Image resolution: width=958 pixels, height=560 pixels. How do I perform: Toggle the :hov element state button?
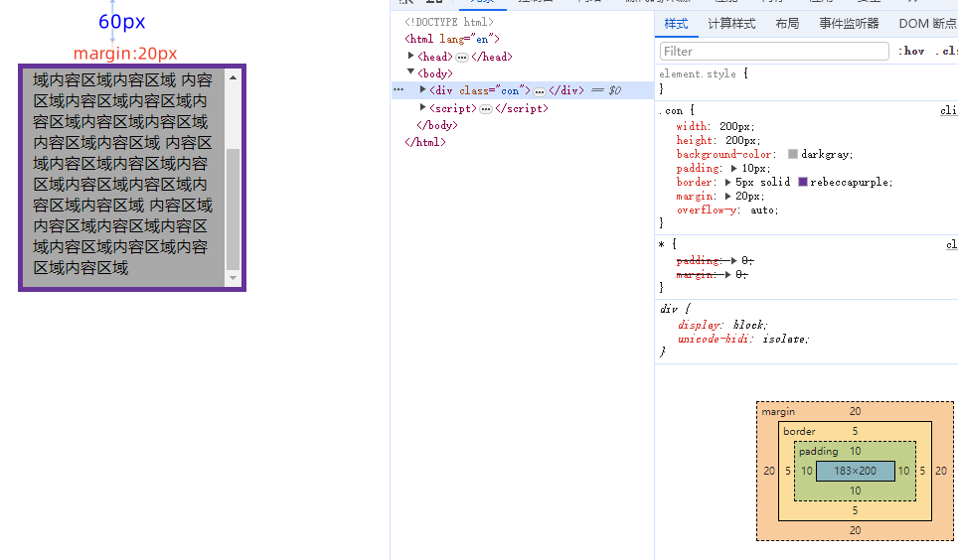pyautogui.click(x=911, y=52)
